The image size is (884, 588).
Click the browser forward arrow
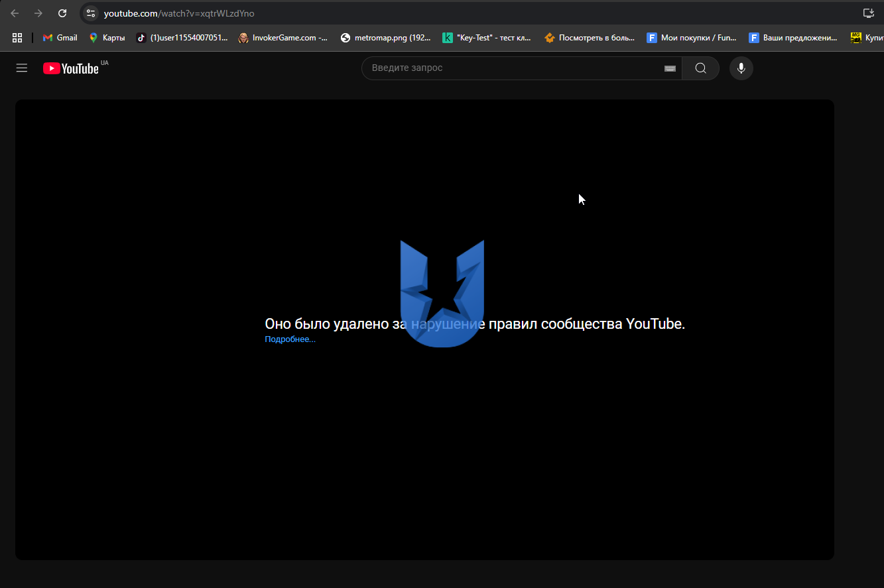38,13
